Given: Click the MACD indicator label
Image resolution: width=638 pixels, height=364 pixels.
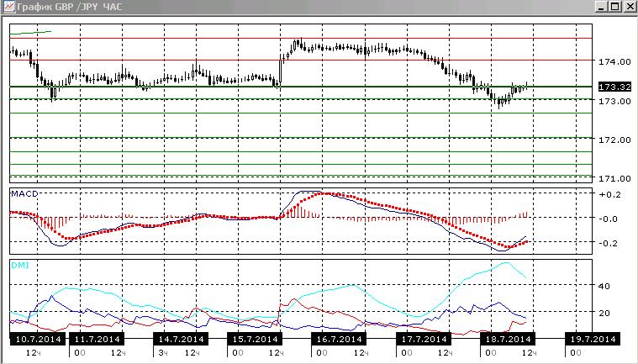Looking at the screenshot, I should [24, 193].
